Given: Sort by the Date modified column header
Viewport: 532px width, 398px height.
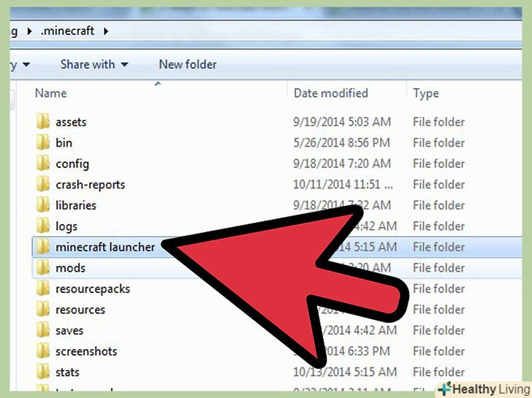Looking at the screenshot, I should point(331,93).
